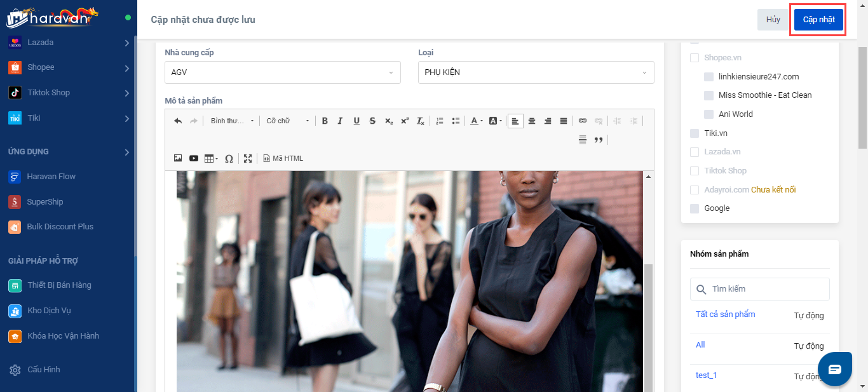Toggle italic formatting in editor
The image size is (868, 392).
point(340,121)
